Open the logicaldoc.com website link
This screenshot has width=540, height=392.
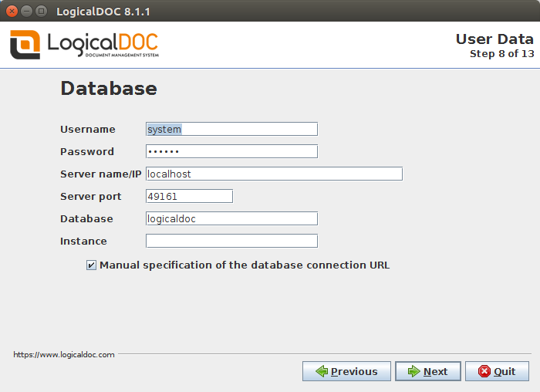pos(64,354)
